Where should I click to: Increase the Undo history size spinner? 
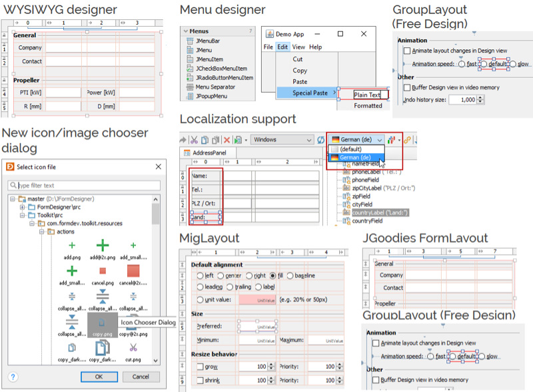(x=480, y=97)
